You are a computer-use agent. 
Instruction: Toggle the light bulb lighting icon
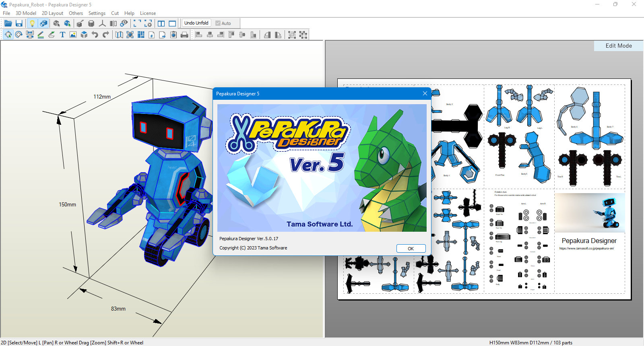pos(32,23)
